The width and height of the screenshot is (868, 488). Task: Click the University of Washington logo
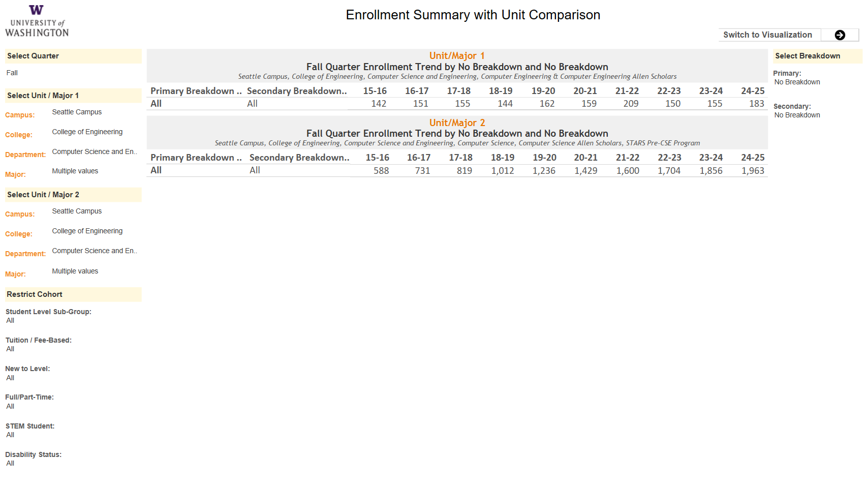point(37,21)
